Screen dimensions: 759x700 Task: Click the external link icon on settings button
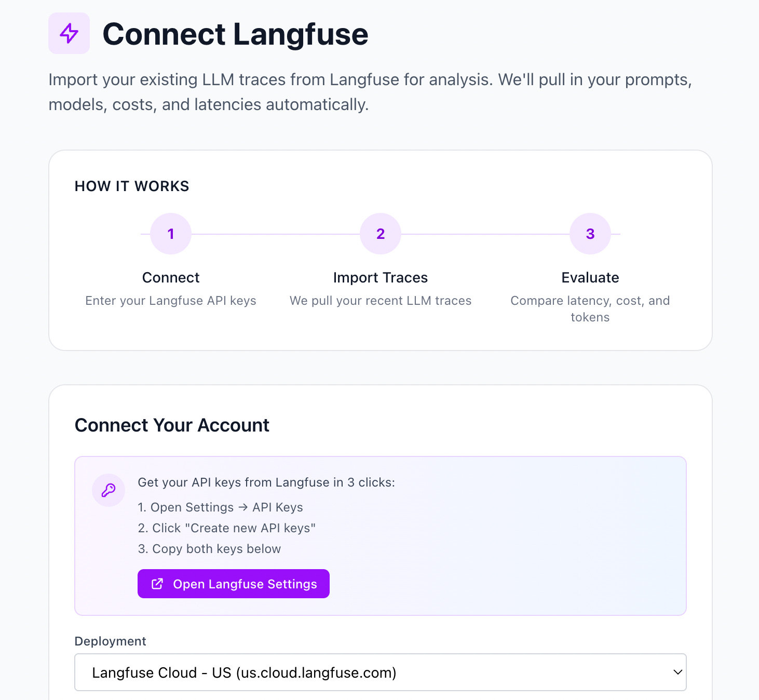point(157,584)
